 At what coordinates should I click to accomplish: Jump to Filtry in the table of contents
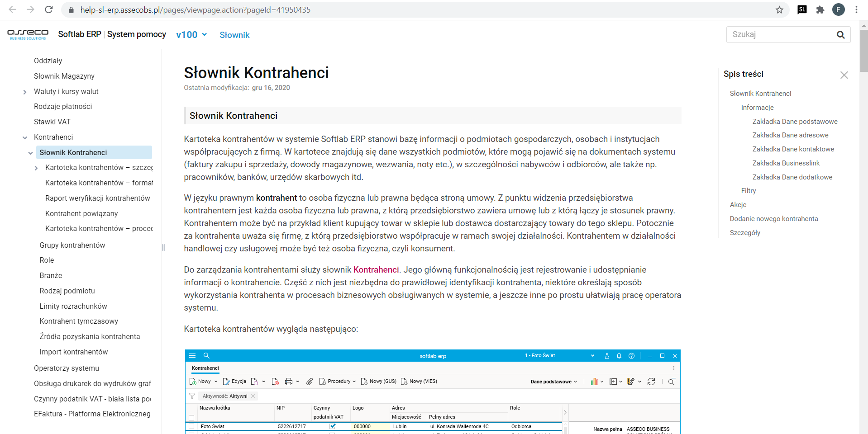click(x=748, y=191)
